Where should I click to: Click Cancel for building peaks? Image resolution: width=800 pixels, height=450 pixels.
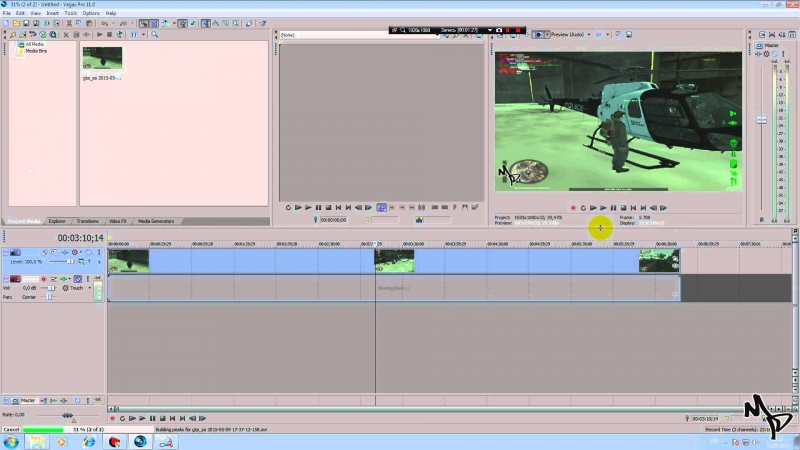click(11, 430)
